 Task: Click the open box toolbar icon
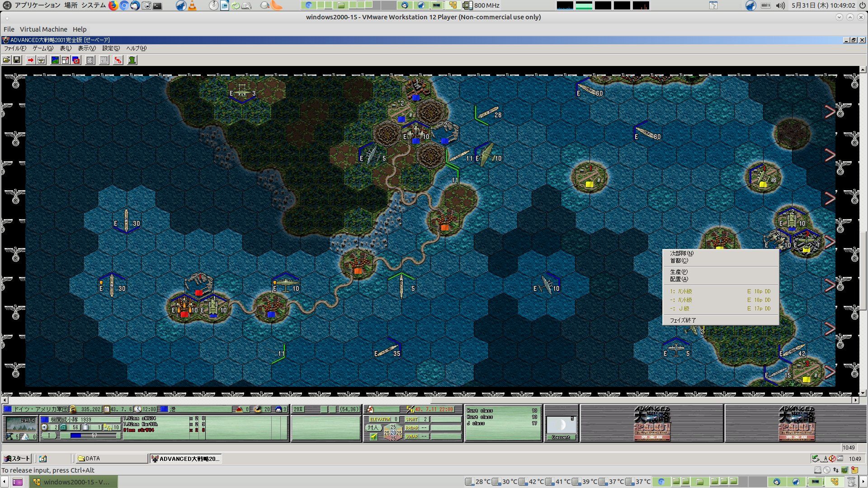(41, 60)
